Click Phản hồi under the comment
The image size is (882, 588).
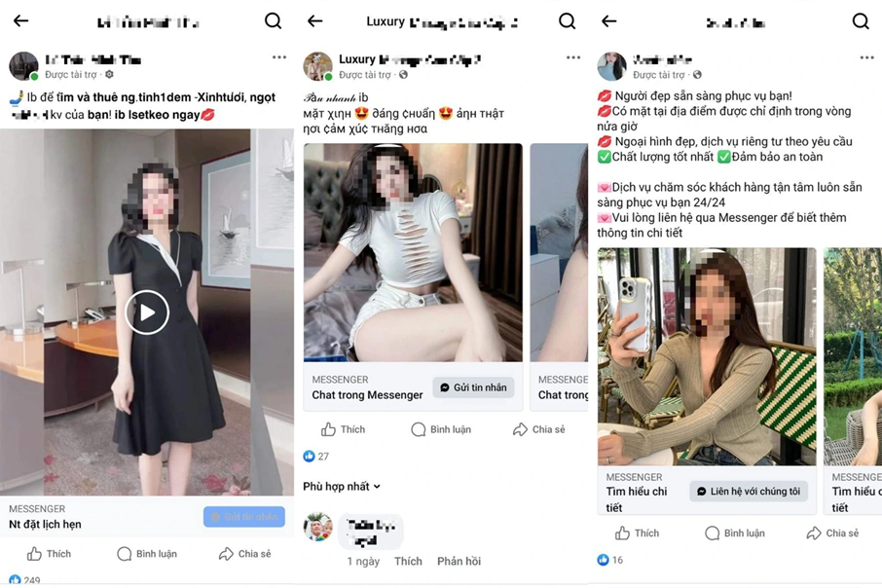pyautogui.click(x=459, y=561)
